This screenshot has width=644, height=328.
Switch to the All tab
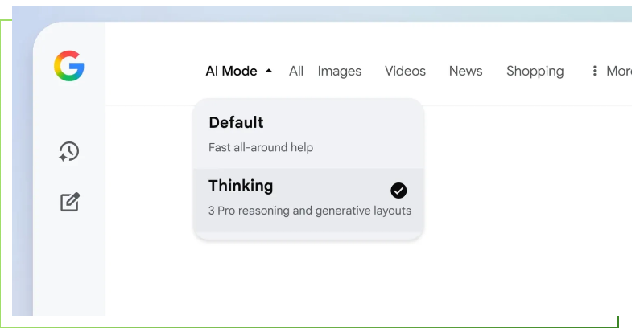point(296,71)
